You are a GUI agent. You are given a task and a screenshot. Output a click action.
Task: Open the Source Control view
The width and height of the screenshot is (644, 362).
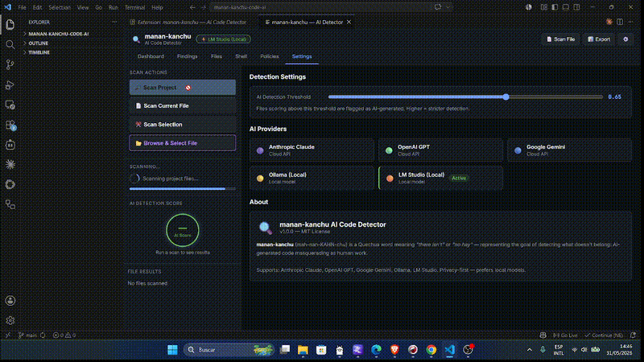[10, 64]
